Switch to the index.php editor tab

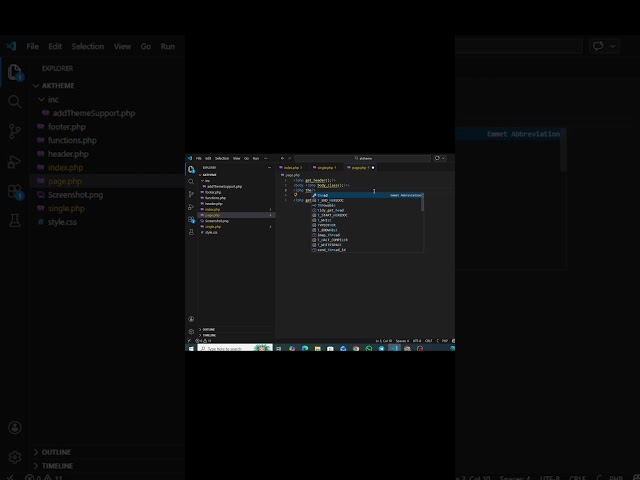[x=291, y=167]
